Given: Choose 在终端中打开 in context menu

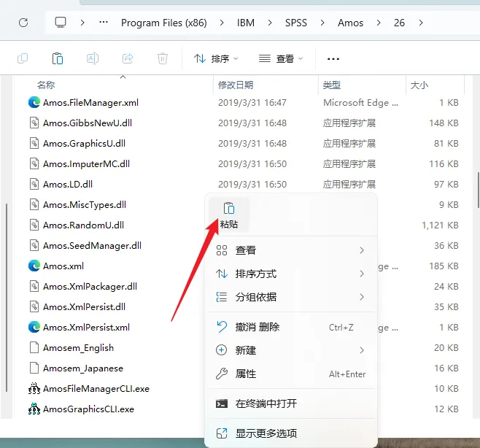Looking at the screenshot, I should pos(291,403).
